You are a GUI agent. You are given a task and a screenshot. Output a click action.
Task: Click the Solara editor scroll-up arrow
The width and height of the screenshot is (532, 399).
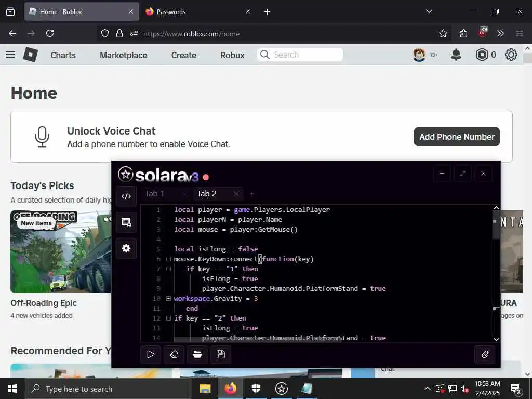pyautogui.click(x=496, y=208)
